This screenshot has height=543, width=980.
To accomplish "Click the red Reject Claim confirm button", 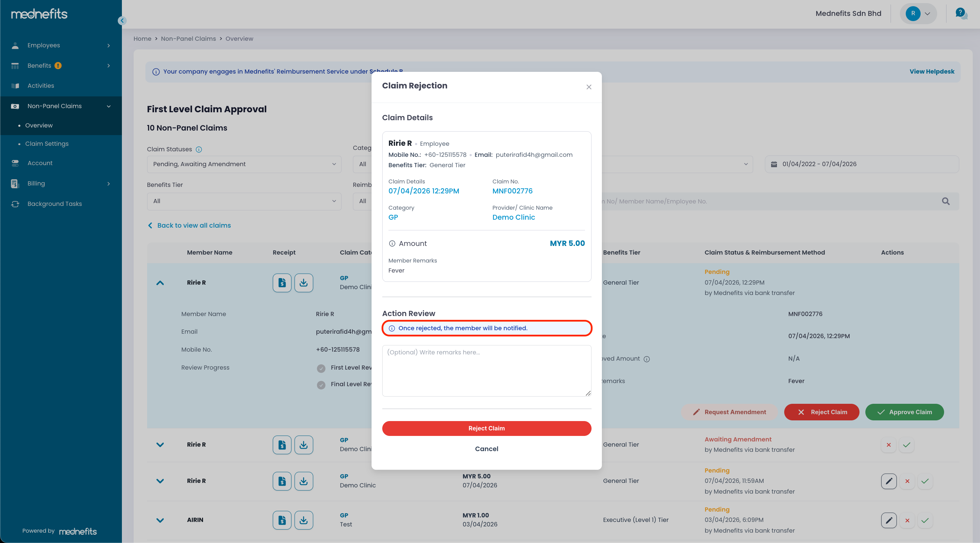I will [486, 428].
